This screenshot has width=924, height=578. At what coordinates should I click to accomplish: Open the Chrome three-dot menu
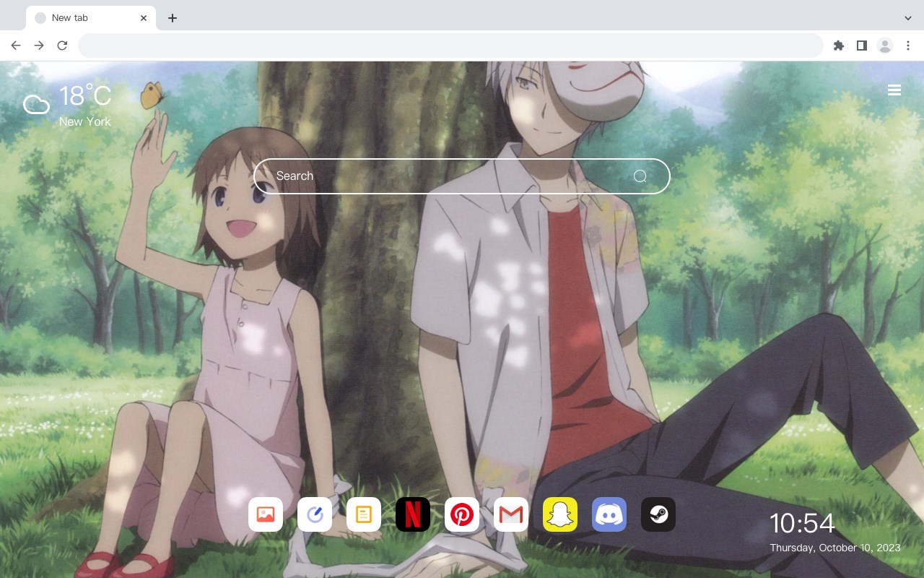pos(908,46)
